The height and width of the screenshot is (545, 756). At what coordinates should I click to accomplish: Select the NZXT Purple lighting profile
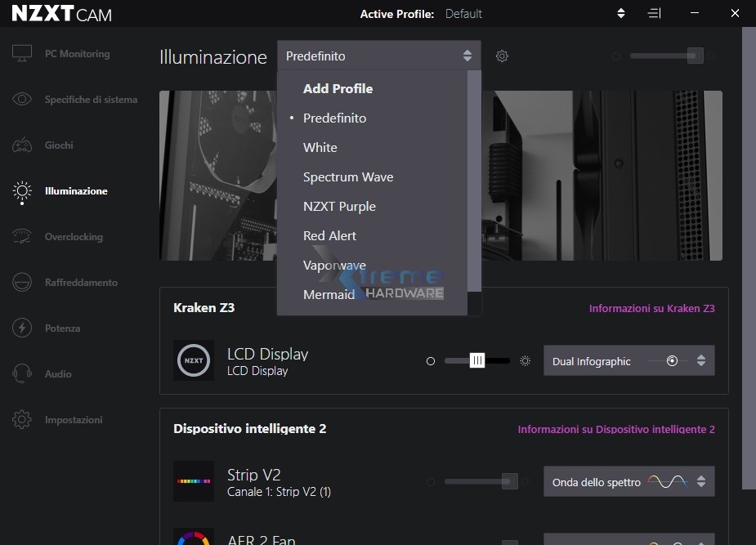pyautogui.click(x=339, y=207)
